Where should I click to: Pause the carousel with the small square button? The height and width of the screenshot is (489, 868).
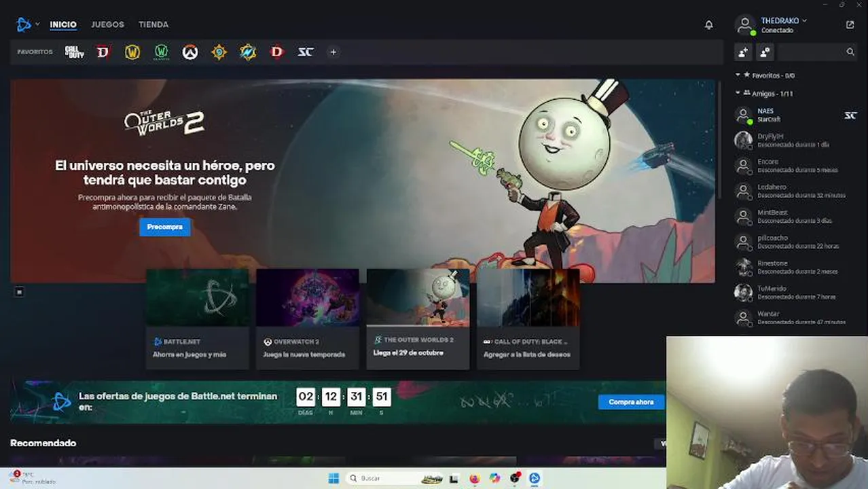click(x=20, y=292)
